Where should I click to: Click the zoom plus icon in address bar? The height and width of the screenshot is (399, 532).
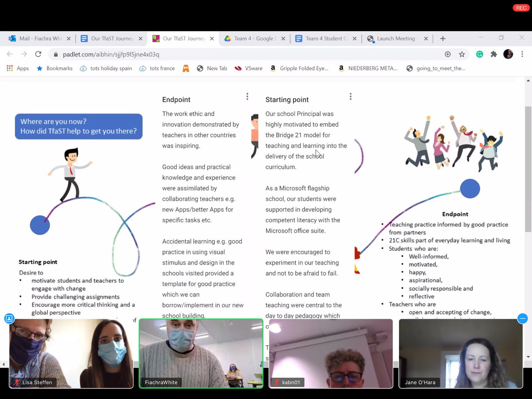pos(448,54)
